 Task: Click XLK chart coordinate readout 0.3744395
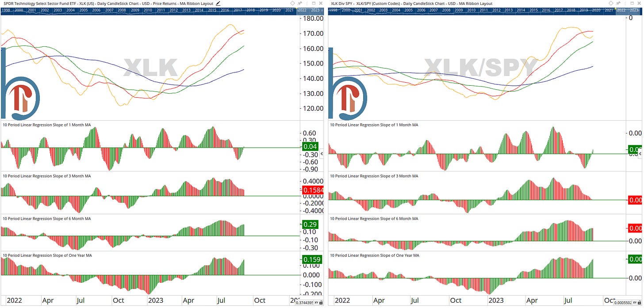click(x=304, y=302)
